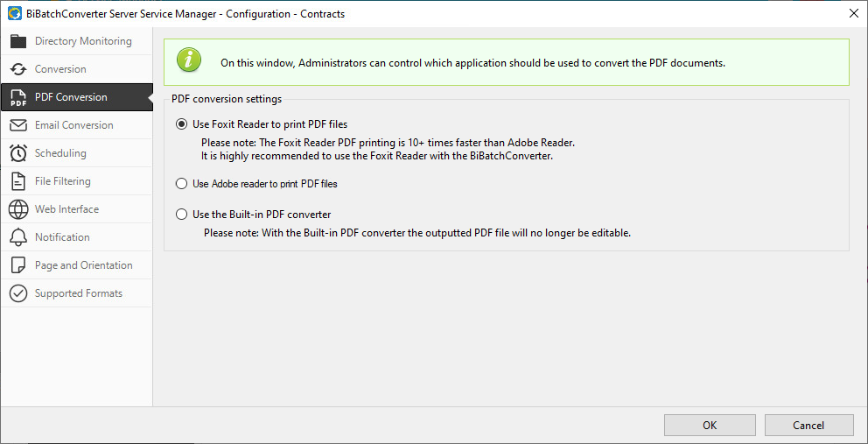This screenshot has width=868, height=444.
Task: Close the Configuration window
Action: pos(853,13)
